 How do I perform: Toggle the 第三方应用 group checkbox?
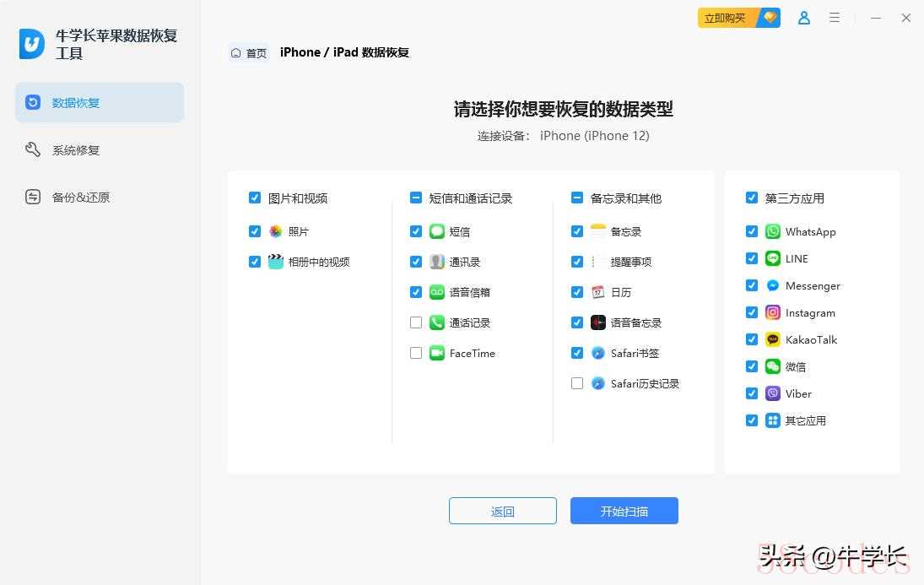pos(752,198)
